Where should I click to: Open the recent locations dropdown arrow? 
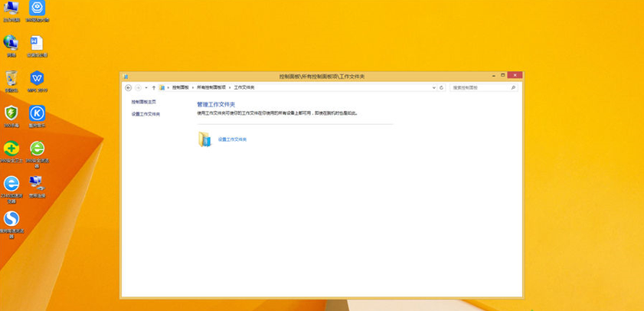tap(146, 88)
